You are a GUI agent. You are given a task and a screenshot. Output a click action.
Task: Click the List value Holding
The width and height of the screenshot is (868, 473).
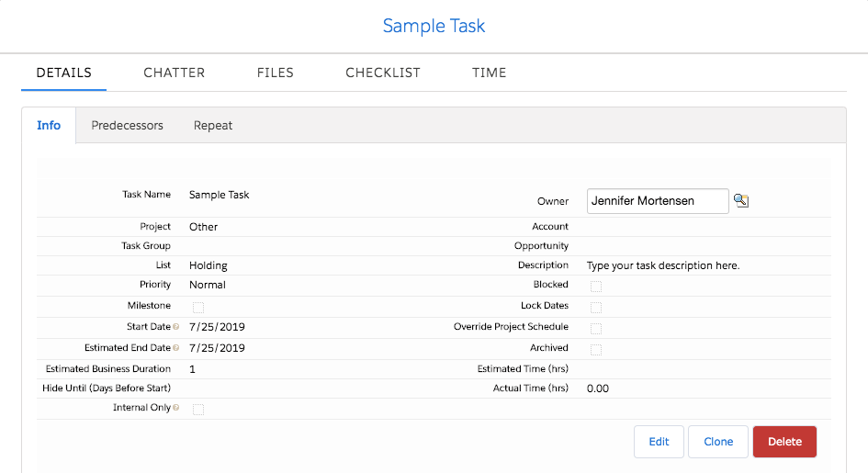coord(209,265)
